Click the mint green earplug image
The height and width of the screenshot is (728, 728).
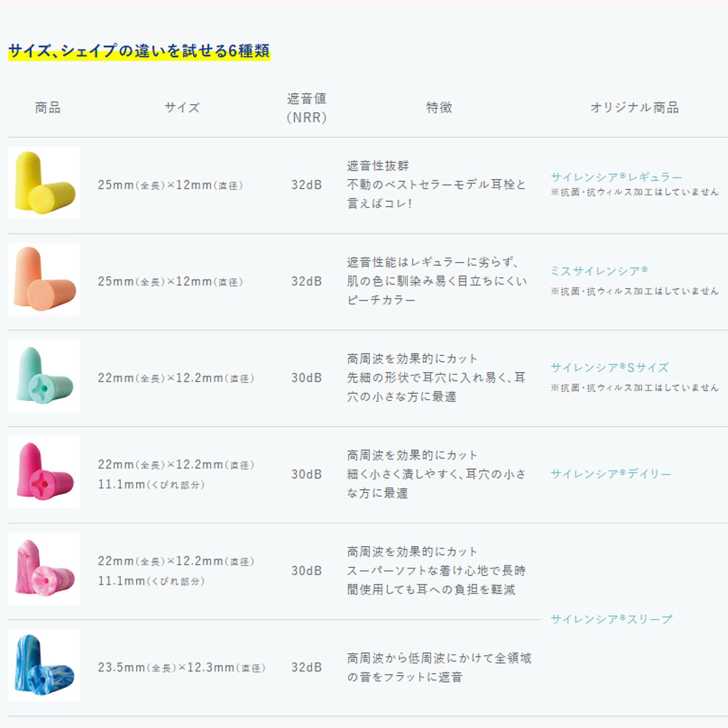(x=44, y=376)
